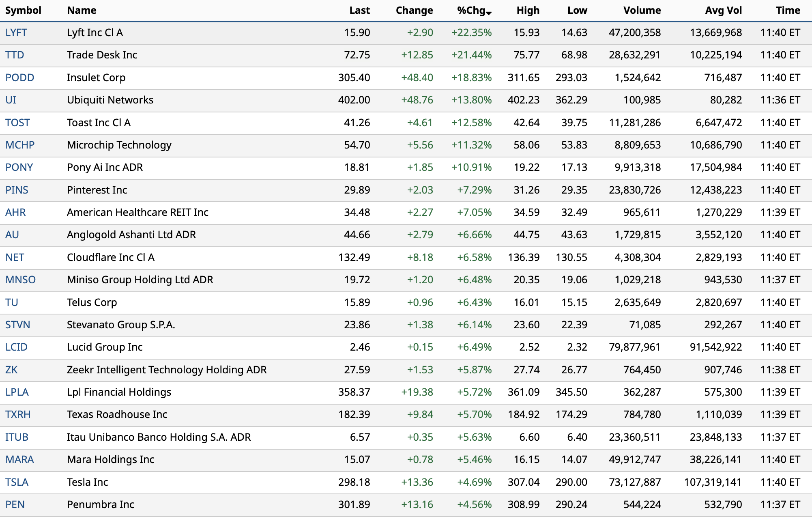Open the TTD symbol link
812x517 pixels.
(15, 55)
